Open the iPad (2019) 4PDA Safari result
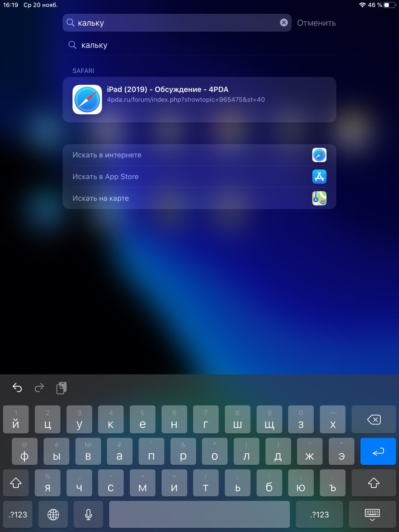 199,100
